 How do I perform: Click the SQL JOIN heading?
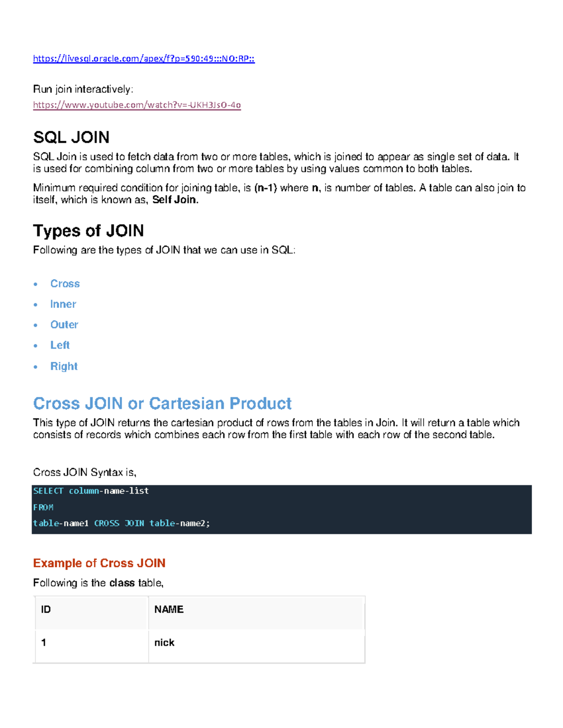71,137
